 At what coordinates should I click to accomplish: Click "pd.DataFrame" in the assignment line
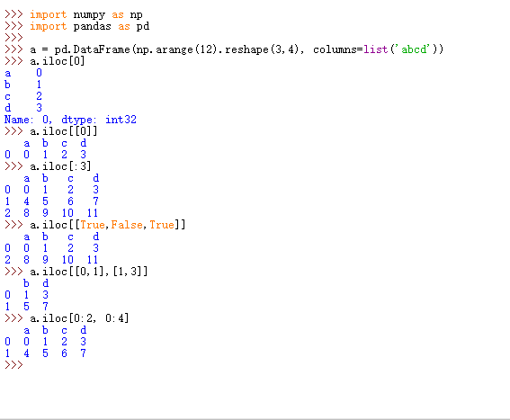[x=92, y=49]
